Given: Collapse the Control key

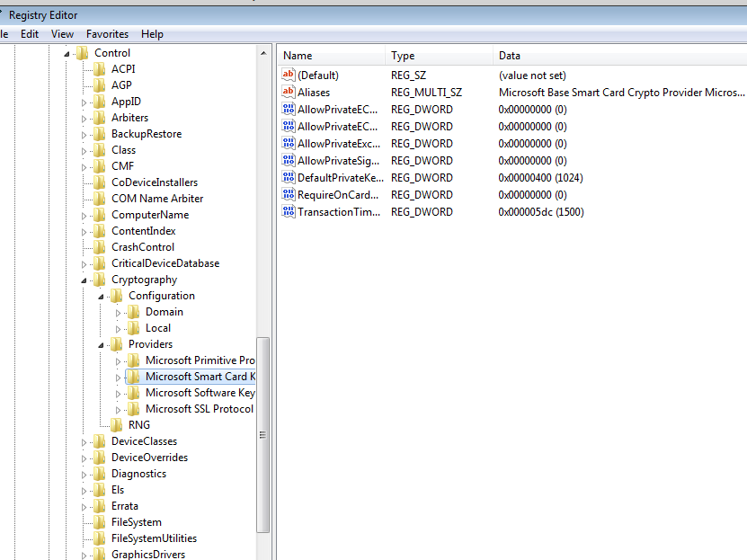Looking at the screenshot, I should [x=67, y=54].
